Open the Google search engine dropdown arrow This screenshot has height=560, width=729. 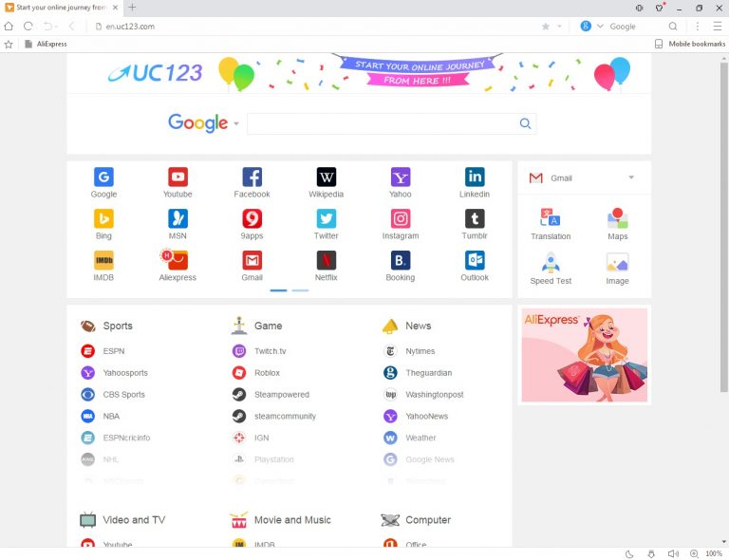236,123
